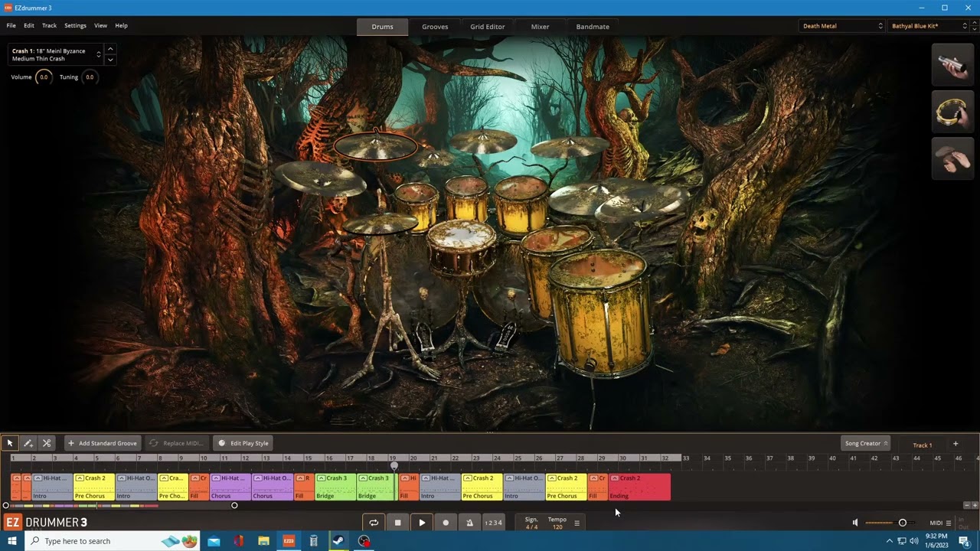Open the File menu
The image size is (980, 551).
point(11,26)
